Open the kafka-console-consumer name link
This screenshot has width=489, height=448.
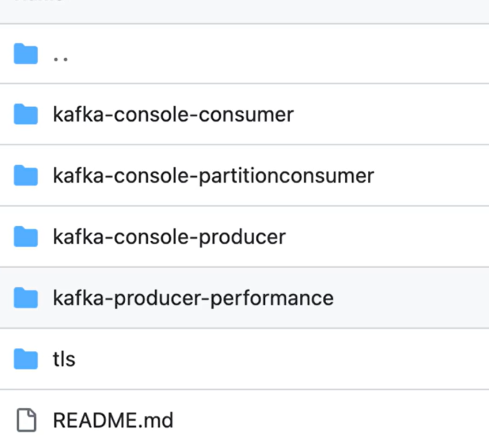tap(173, 114)
